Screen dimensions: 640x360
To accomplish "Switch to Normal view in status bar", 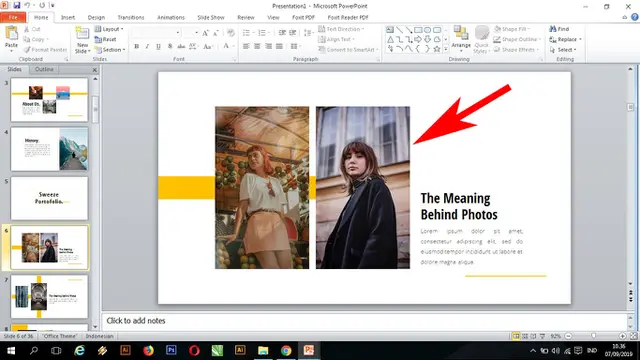I will 516,336.
